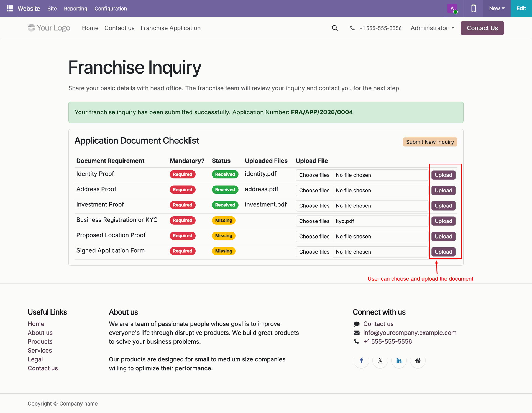532x413 pixels.
Task: Upload kyc.pdf for Business Registration
Action: 443,221
